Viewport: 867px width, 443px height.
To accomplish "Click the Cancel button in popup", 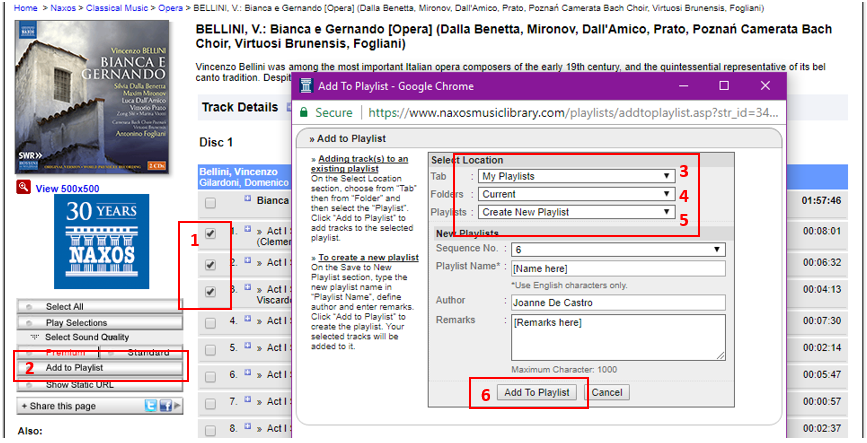I will click(607, 393).
